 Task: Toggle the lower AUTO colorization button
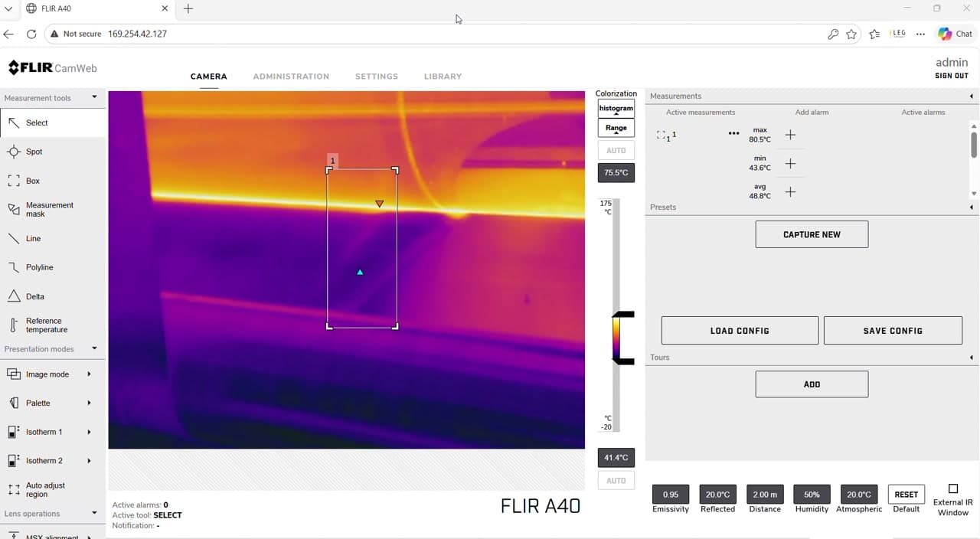pyautogui.click(x=616, y=481)
